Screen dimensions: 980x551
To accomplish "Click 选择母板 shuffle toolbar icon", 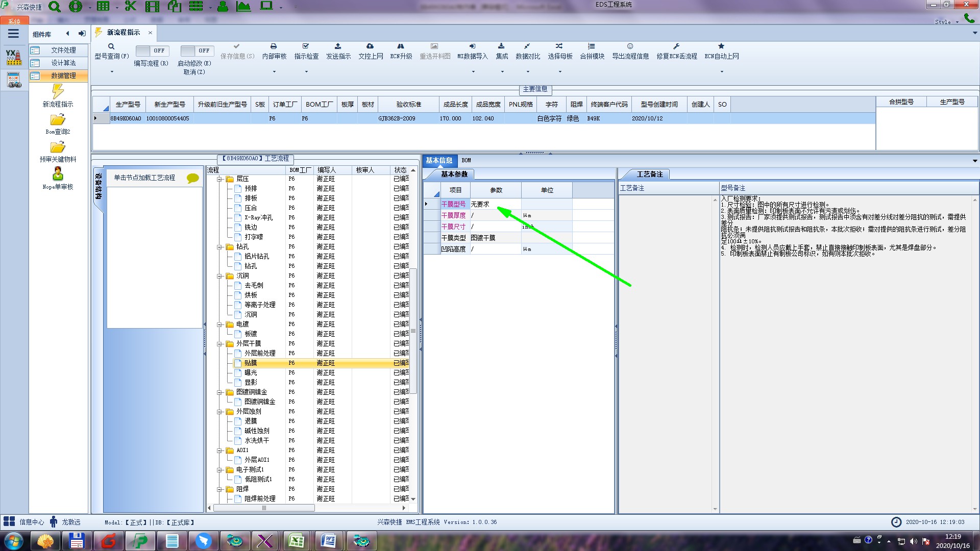I will point(559,46).
